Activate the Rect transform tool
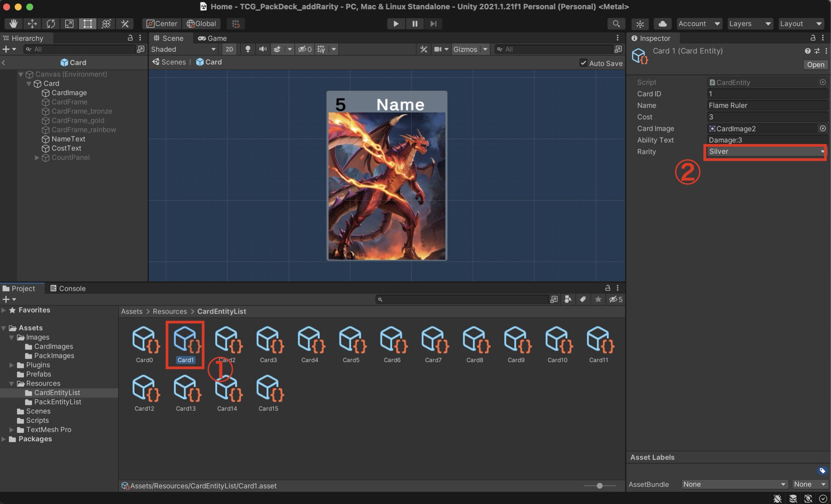The image size is (831, 504). pos(88,23)
